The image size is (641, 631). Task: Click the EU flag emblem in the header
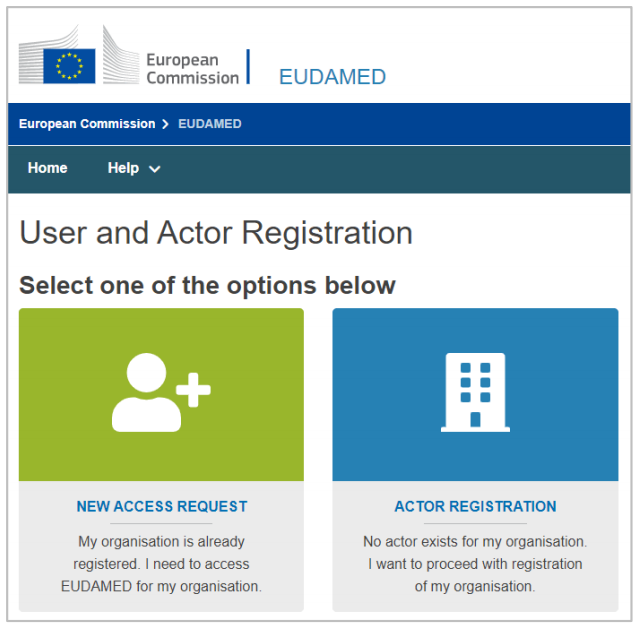(x=69, y=66)
